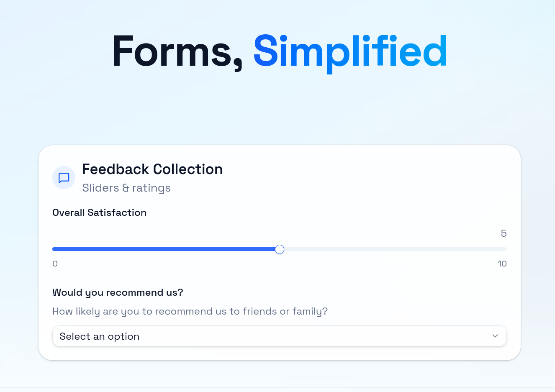Click the circular icon badge above Overall Satisfaction
Screen dimensions: 555x392
tap(64, 177)
